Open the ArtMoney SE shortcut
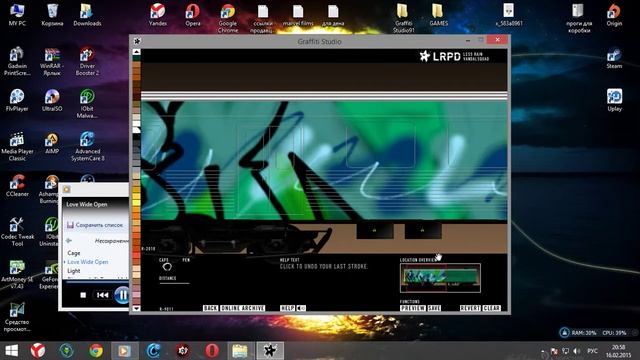 (17, 274)
